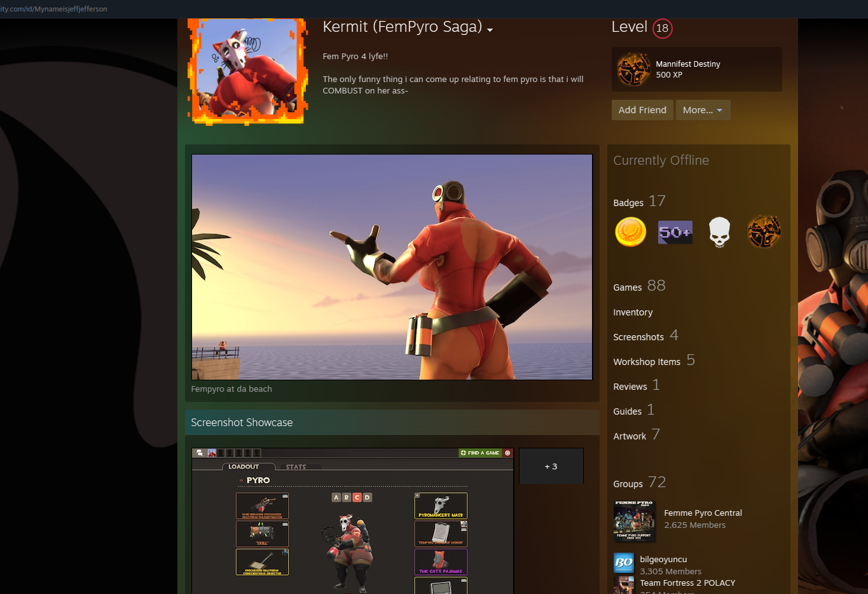Screen dimensions: 868x594
Task: Open the Mannifest Destiny featured badge icon
Action: [x=633, y=69]
